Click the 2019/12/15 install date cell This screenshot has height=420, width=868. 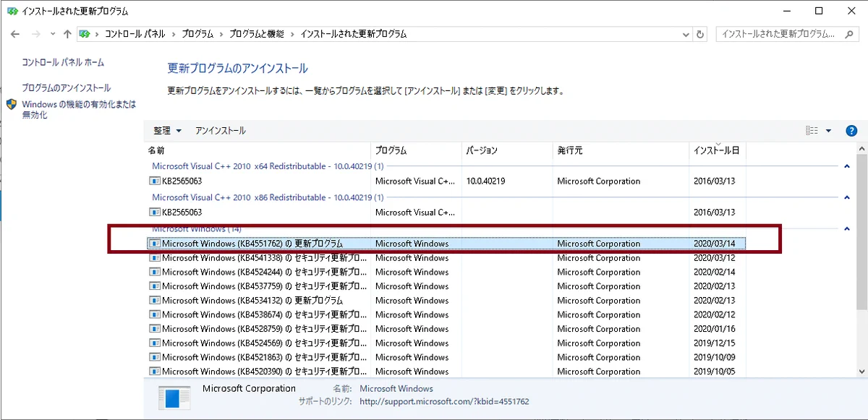click(714, 343)
